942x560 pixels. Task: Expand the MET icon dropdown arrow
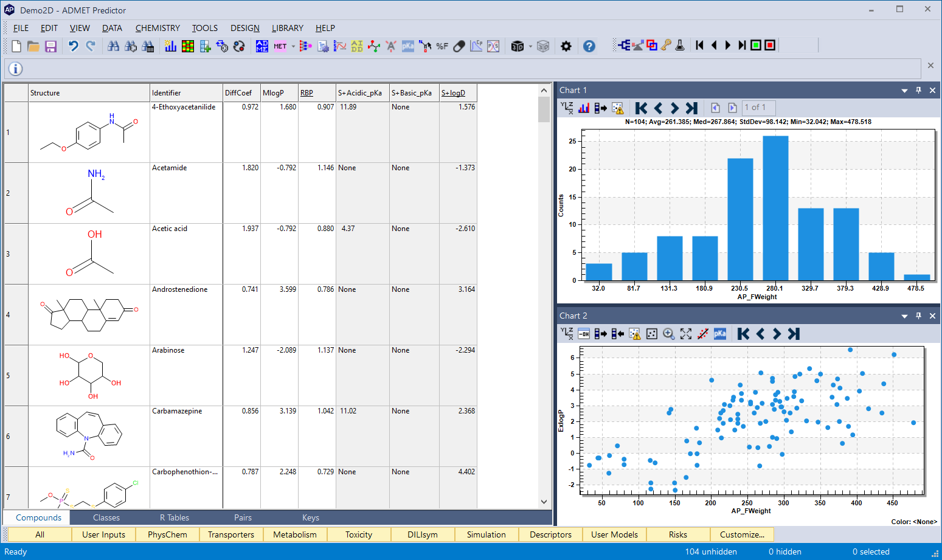[293, 46]
